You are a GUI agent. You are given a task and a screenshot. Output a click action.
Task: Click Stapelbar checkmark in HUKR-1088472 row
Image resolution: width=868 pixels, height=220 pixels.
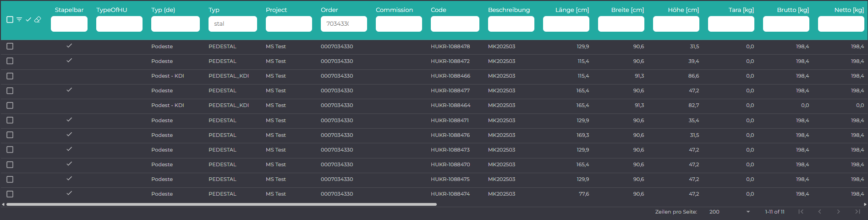coord(69,61)
